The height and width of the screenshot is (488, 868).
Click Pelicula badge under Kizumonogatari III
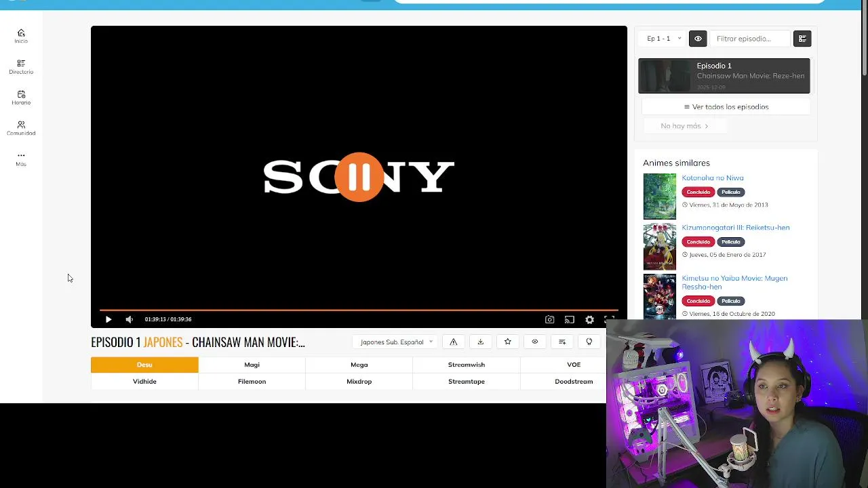click(x=731, y=242)
